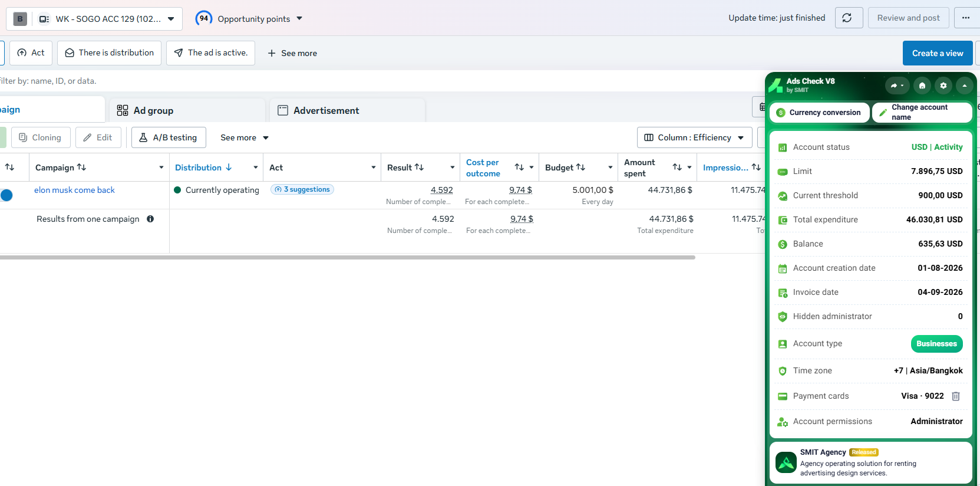Image resolution: width=980 pixels, height=486 pixels.
Task: Switch to the Campaign tab
Action: 52,110
